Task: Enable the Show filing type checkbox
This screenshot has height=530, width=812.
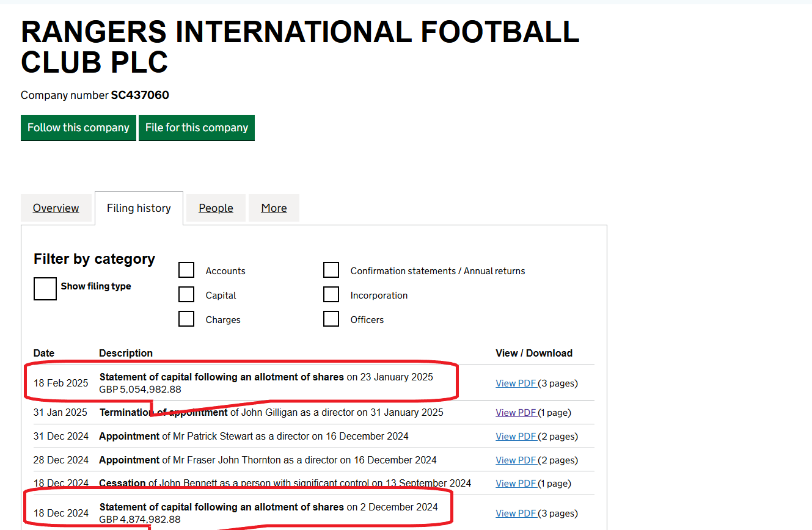Action: pos(45,288)
